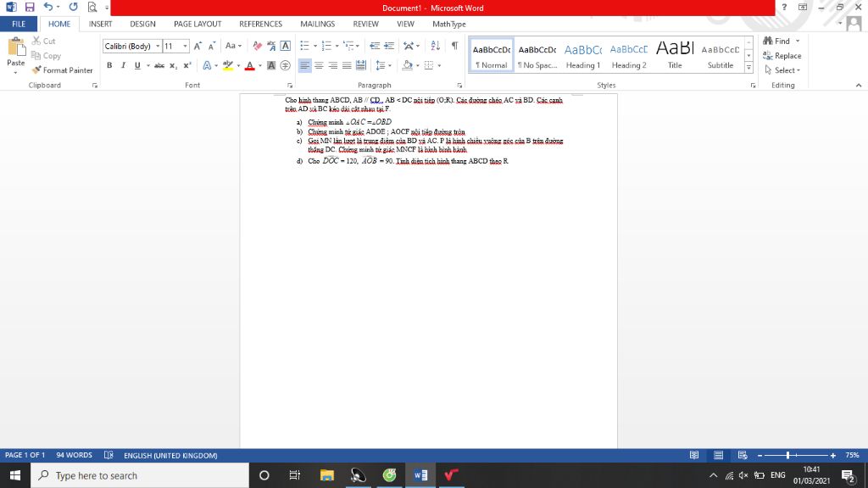Open the Select dropdown in Editing
The width and height of the screenshot is (868, 488).
pos(782,70)
